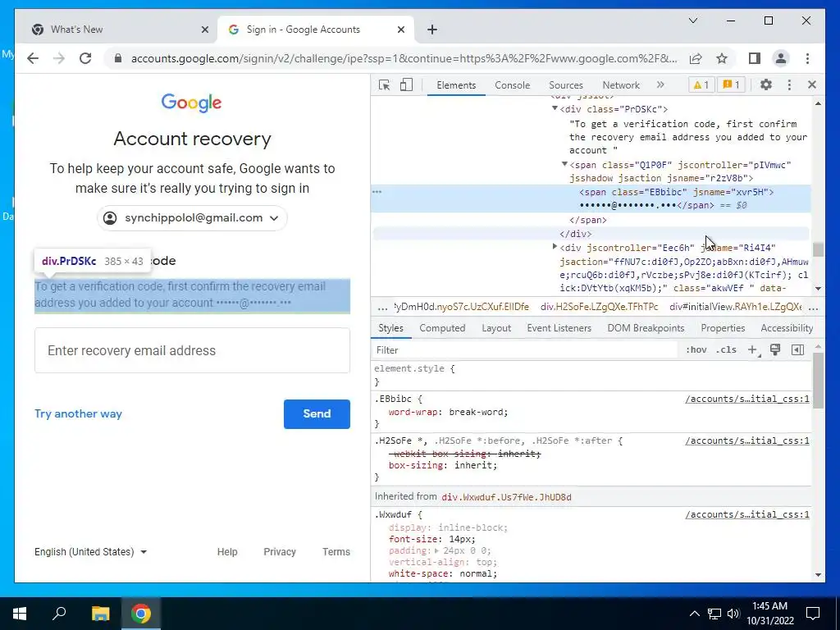The width and height of the screenshot is (840, 630).
Task: Open the DOM Breakpoints subtab
Action: (646, 328)
